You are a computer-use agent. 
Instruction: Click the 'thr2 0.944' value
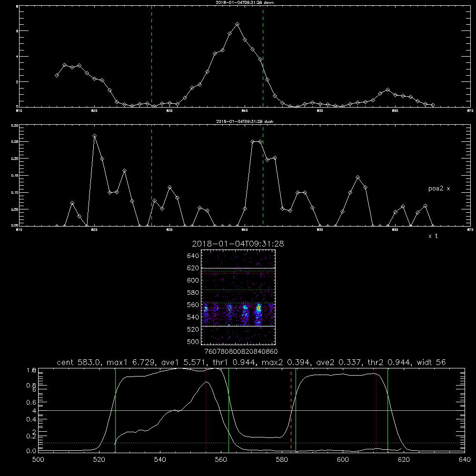389,362
